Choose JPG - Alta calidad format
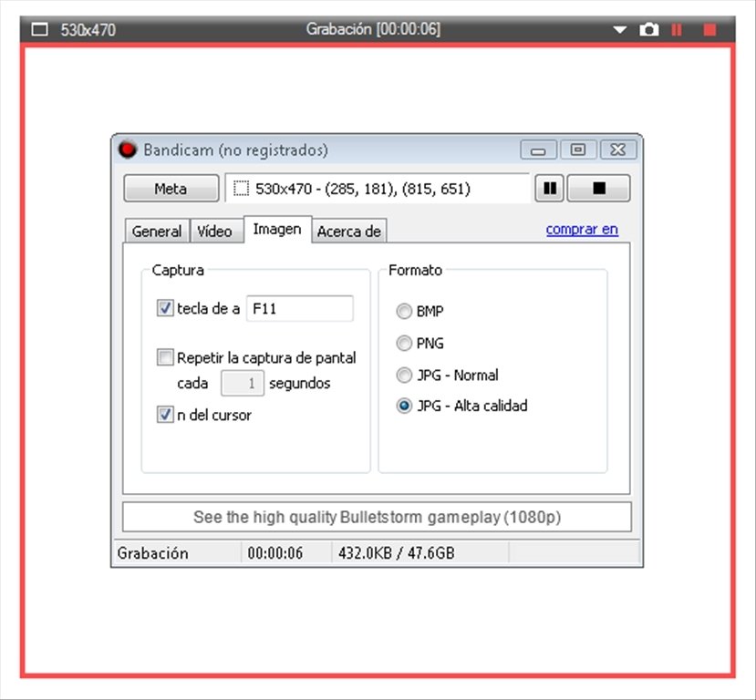Screen dimensions: 756x700 [404, 406]
